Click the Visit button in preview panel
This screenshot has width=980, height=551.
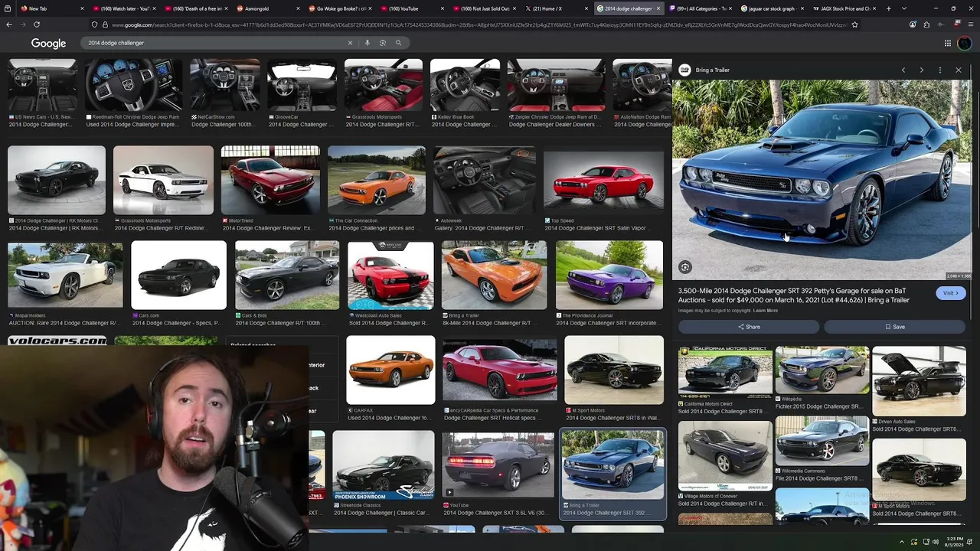tap(950, 293)
